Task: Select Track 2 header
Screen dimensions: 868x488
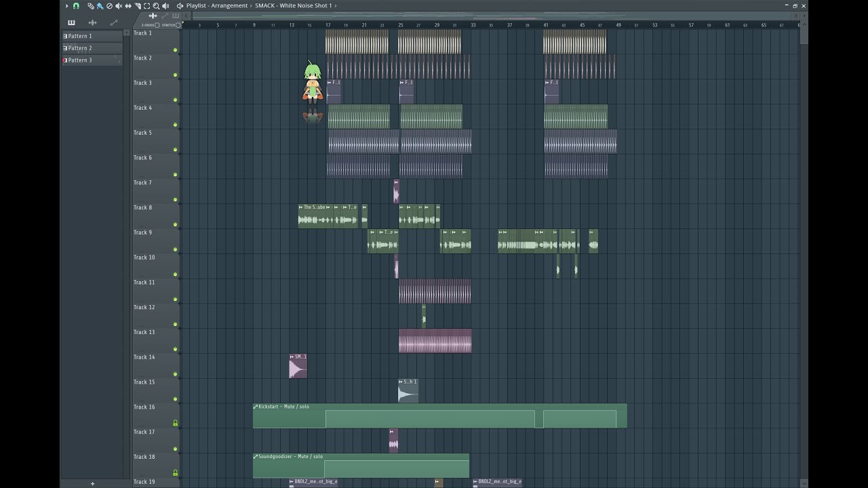Action: tap(155, 66)
